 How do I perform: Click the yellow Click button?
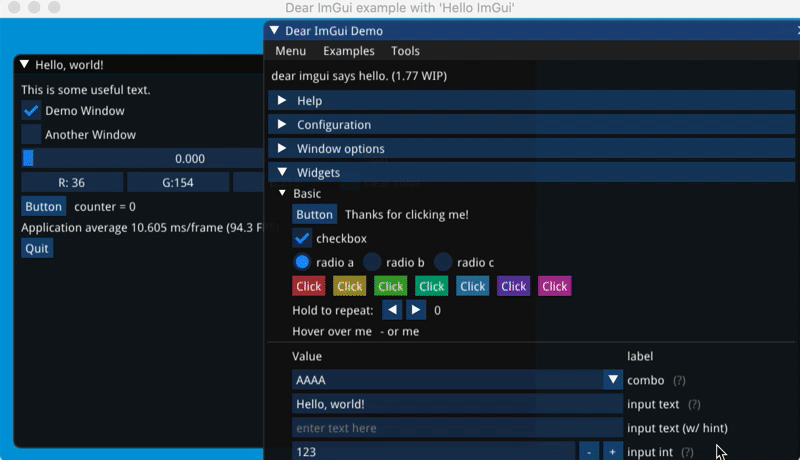(349, 286)
